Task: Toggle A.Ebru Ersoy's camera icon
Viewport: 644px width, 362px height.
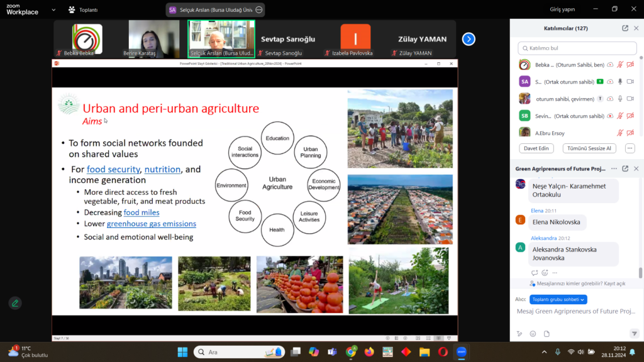Action: pos(630,133)
